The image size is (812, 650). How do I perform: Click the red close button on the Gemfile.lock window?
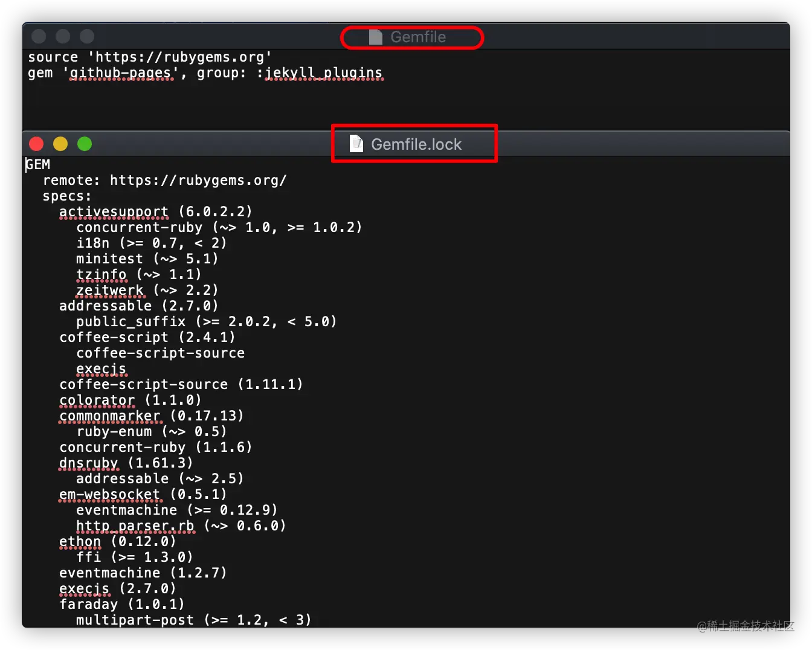coord(36,144)
